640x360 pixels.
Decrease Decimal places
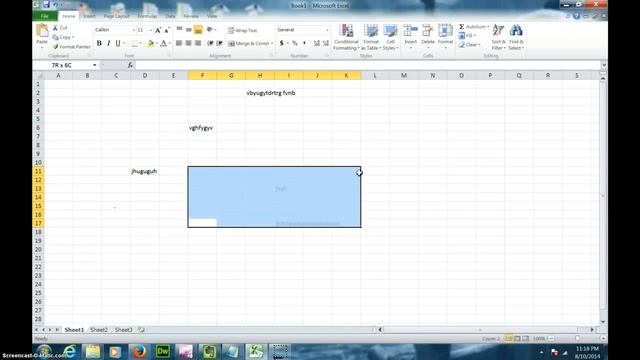(326, 43)
